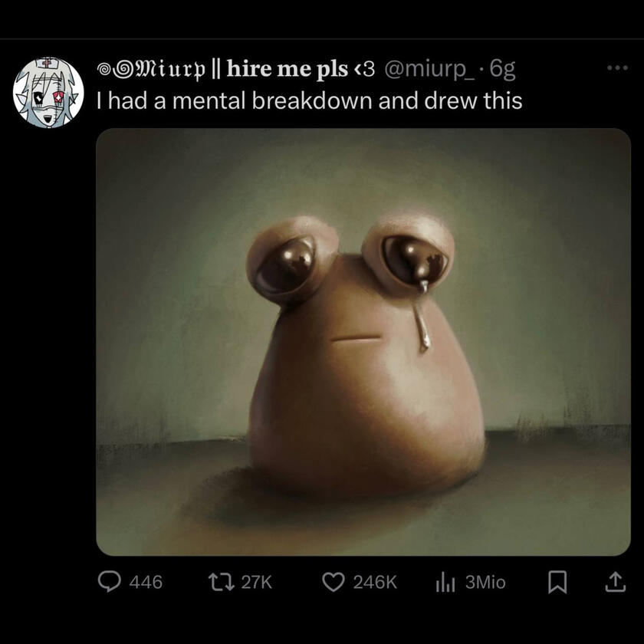This screenshot has width=644, height=644.
Task: Open the poster's profile avatar picture
Action: click(49, 92)
